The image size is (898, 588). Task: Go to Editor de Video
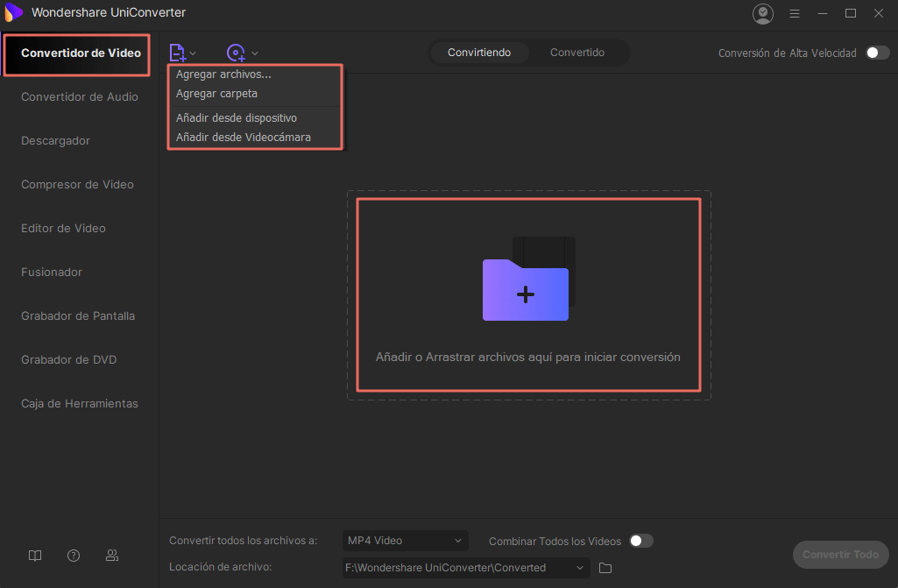[x=64, y=229]
